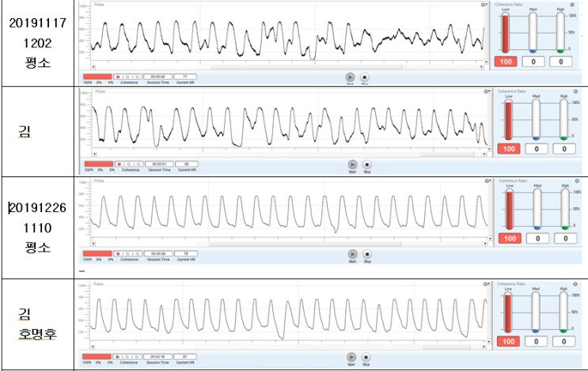
Task: Click the red coherence percentage bar in 20191117 panel
Action: click(97, 77)
